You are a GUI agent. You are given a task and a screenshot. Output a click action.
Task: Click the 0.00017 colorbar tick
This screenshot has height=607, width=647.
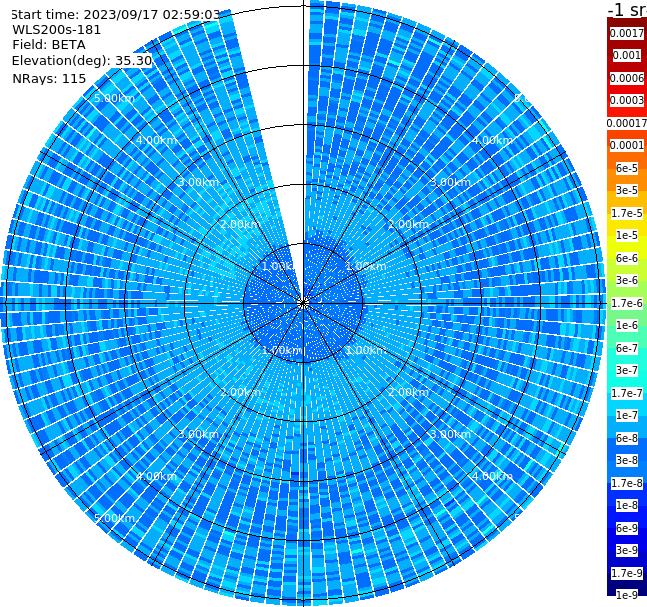pos(627,123)
